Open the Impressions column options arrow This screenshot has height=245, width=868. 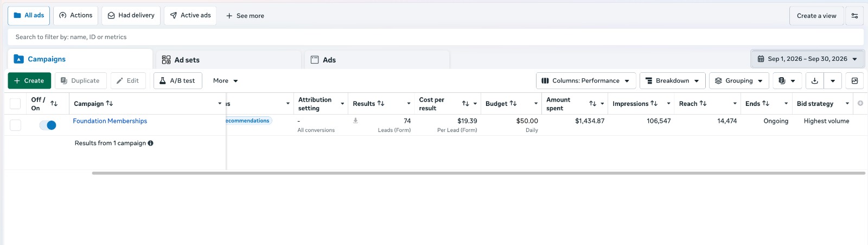[668, 103]
